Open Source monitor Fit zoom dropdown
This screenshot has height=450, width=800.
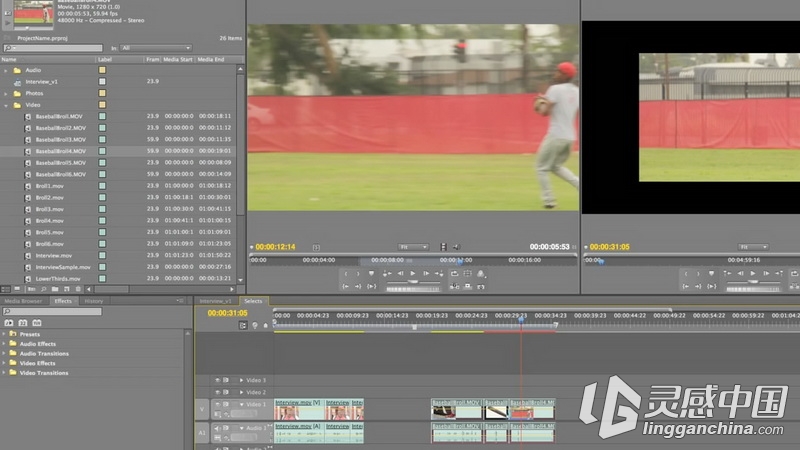[413, 247]
